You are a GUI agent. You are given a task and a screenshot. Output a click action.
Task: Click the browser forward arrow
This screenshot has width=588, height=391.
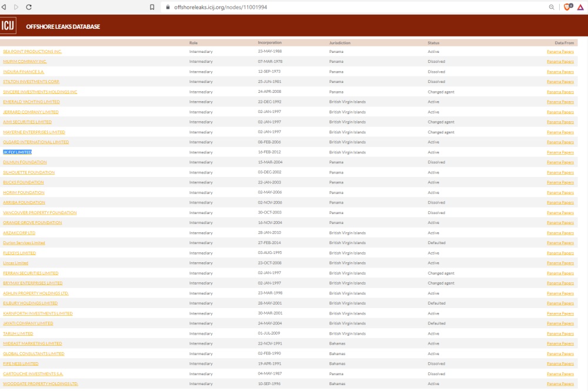[16, 7]
